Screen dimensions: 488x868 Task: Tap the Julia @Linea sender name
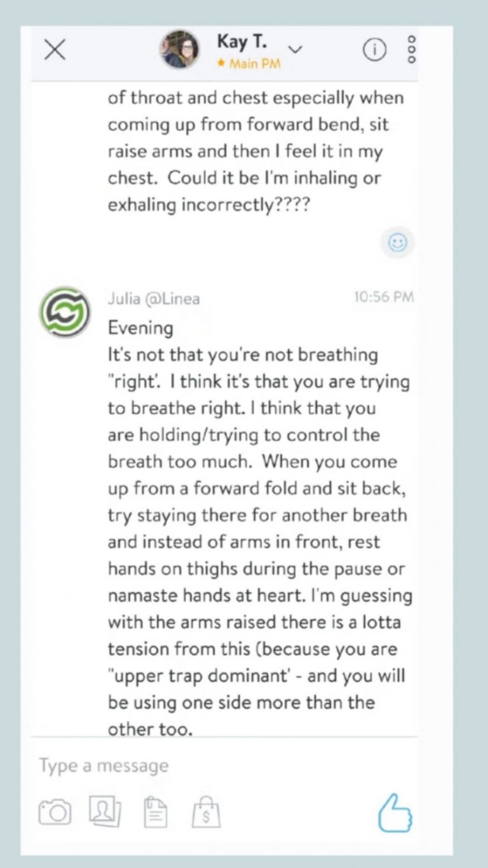coord(153,298)
